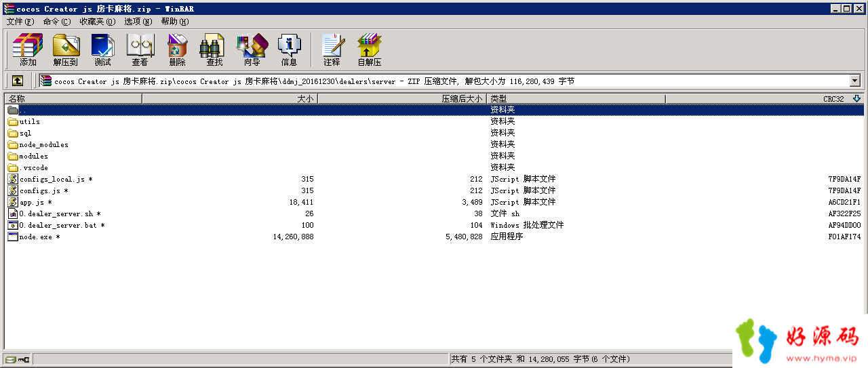Click the node.exe application icon
Screen dimensions: 868x368
[13, 237]
